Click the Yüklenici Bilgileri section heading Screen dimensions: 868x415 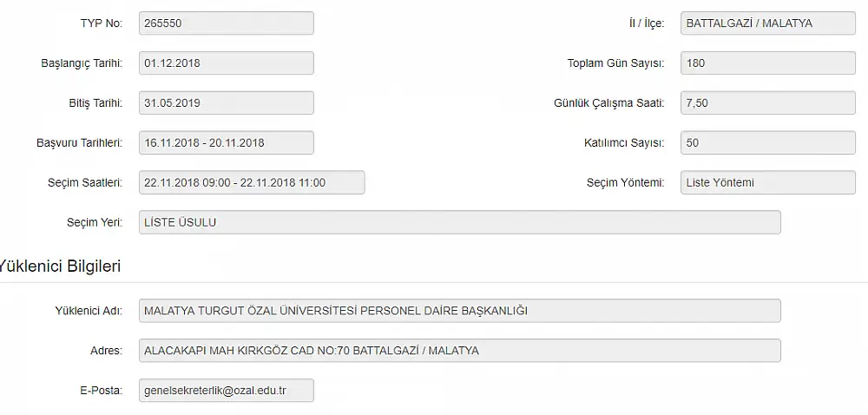59,267
